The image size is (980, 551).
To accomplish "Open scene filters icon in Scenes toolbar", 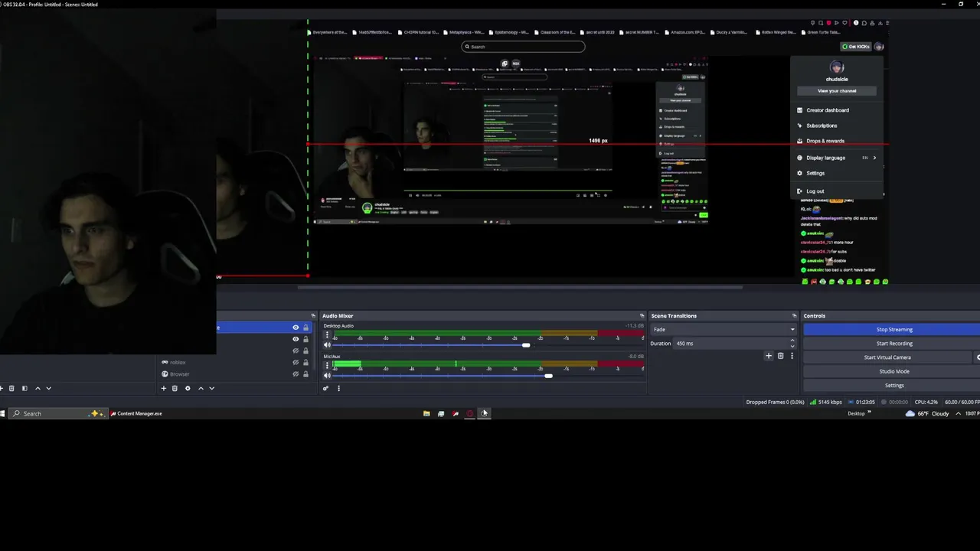I will point(24,388).
